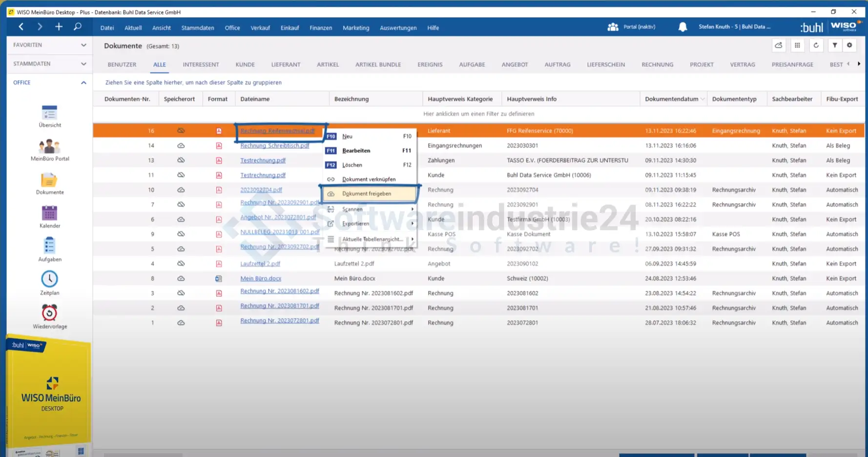
Task: Open the Kalender sidebar icon
Action: pos(49,214)
